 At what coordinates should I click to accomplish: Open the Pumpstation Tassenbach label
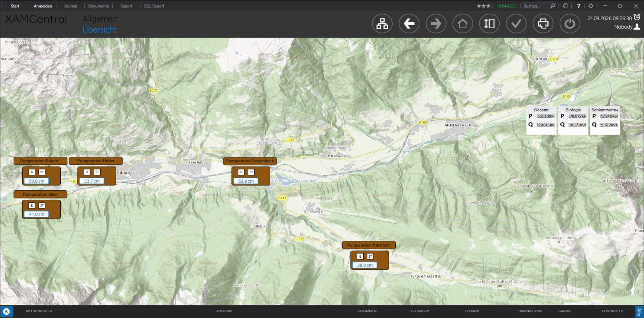click(250, 161)
